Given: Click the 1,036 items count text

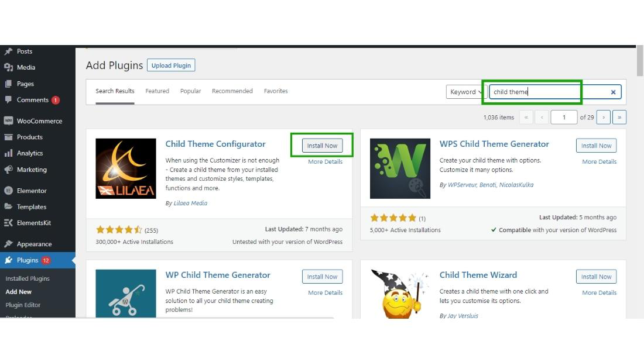Looking at the screenshot, I should coord(499,118).
